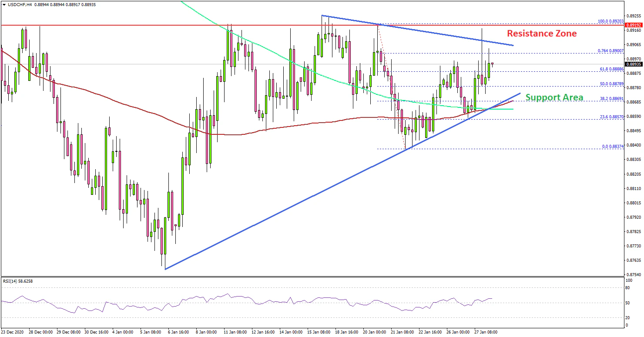Click the RSI 50 level axis value
644x337 pixels.
click(628, 303)
